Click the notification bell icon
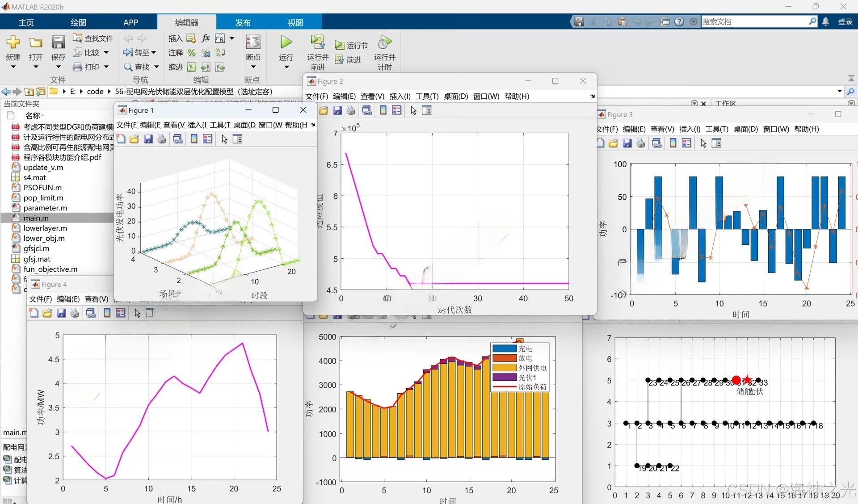858x504 pixels. point(826,21)
